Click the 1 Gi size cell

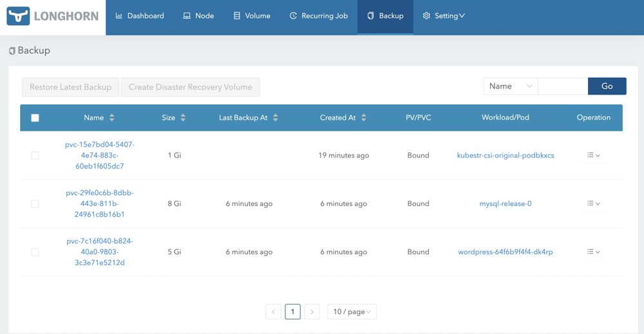point(175,156)
